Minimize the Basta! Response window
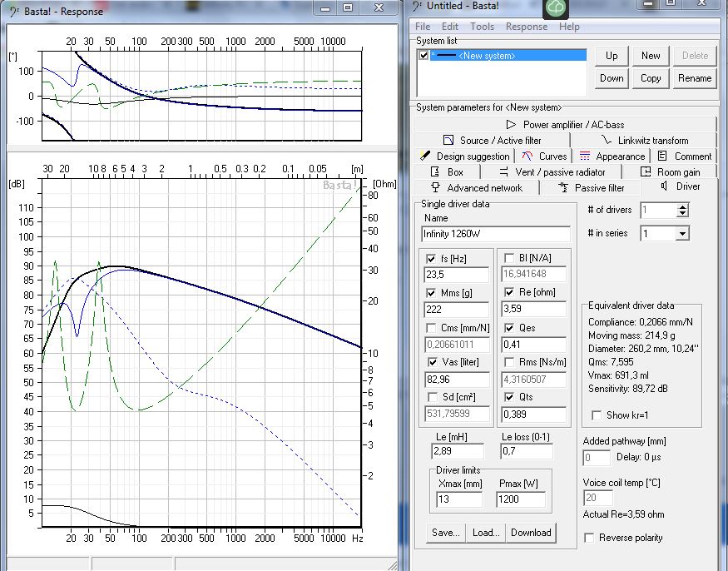The width and height of the screenshot is (728, 571). tap(325, 7)
